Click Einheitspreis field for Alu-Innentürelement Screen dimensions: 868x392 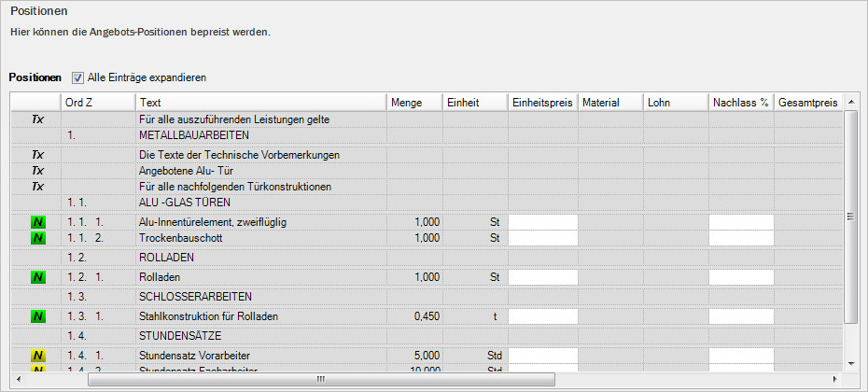click(x=542, y=222)
